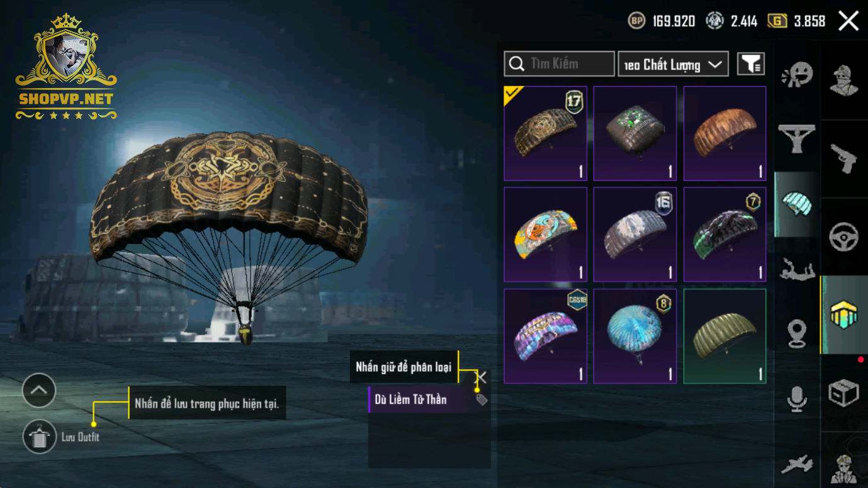This screenshot has width=868, height=488.
Task: Open the location pin marker category
Action: [x=797, y=333]
